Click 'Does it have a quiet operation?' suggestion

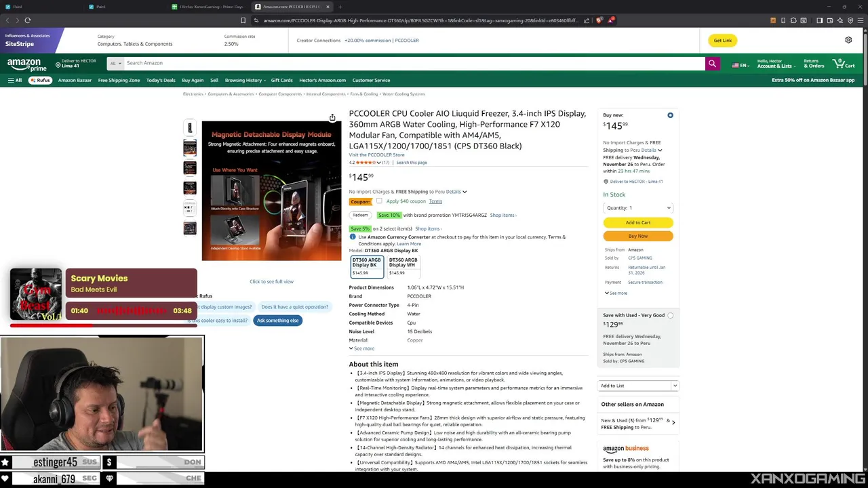click(x=294, y=307)
